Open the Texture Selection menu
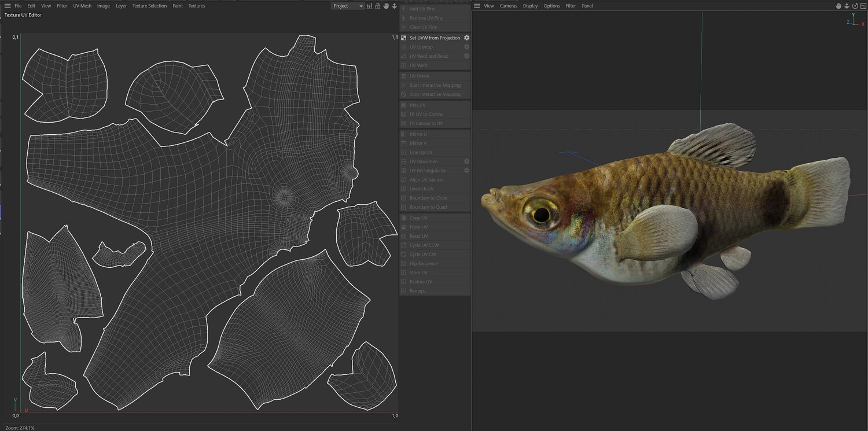The width and height of the screenshot is (868, 431). pos(149,6)
